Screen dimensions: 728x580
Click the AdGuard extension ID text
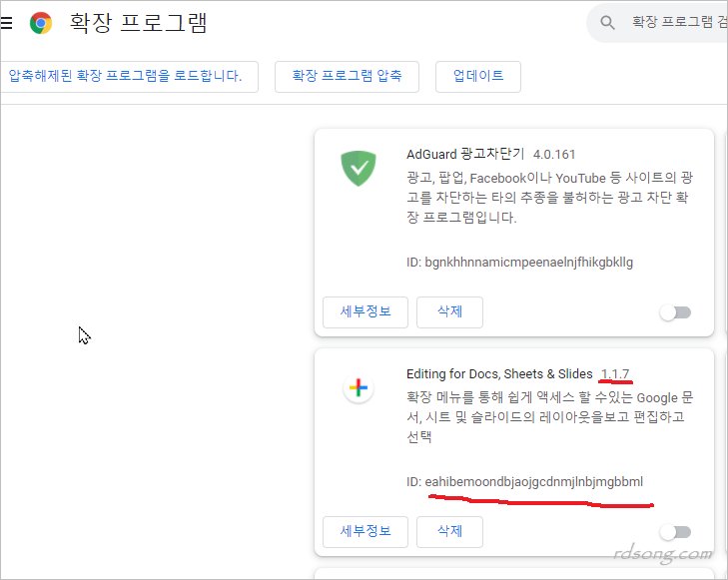tap(519, 263)
